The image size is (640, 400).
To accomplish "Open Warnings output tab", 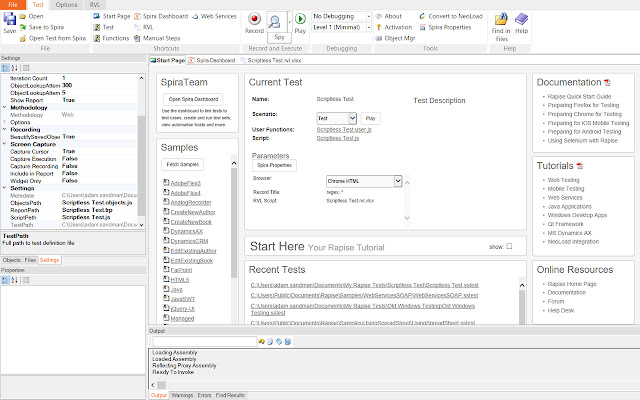I will (182, 395).
